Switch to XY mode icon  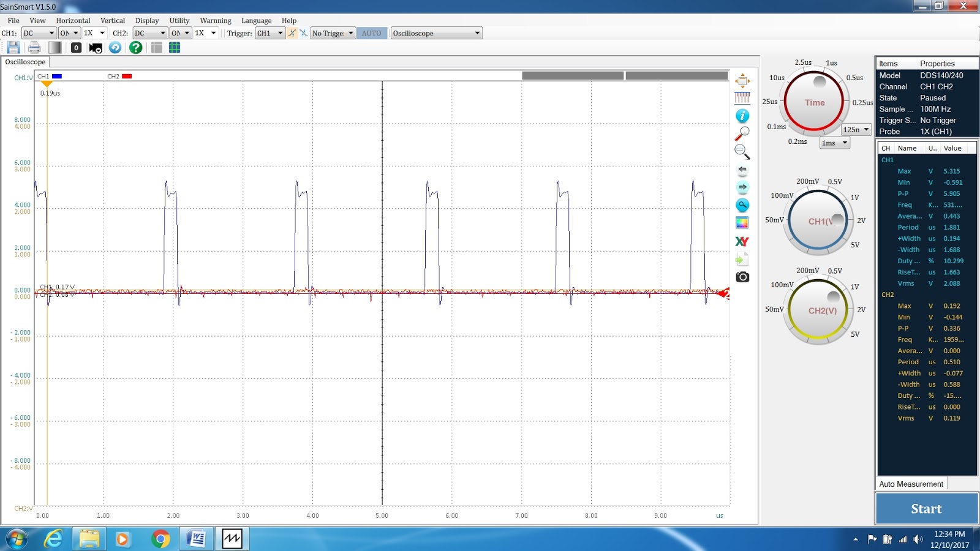[742, 241]
